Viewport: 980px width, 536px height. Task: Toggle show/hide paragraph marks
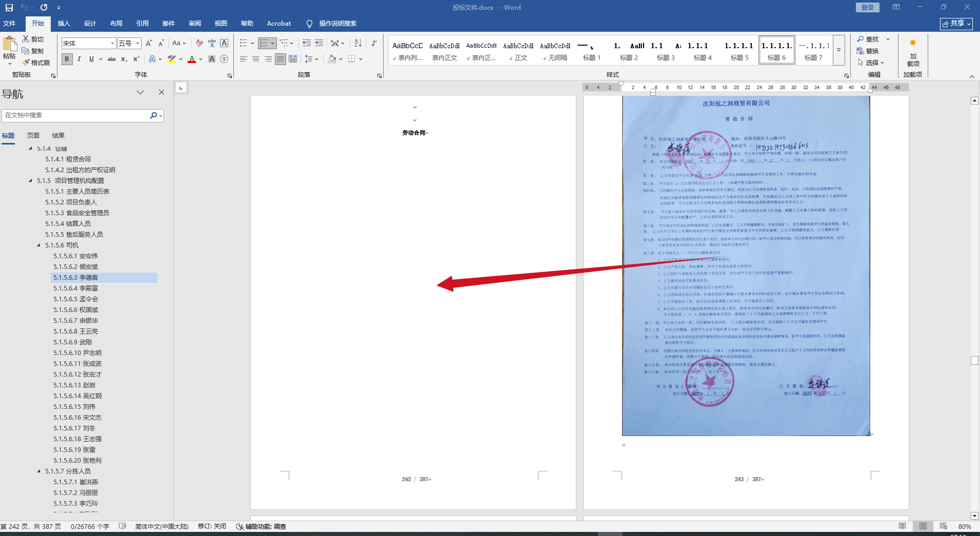[374, 43]
